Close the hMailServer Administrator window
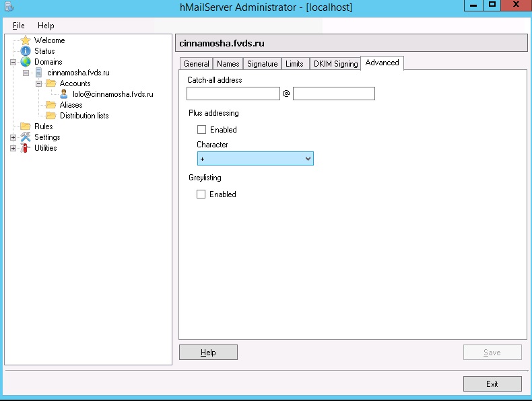Viewport: 532px width, 401px height. pyautogui.click(x=516, y=5)
